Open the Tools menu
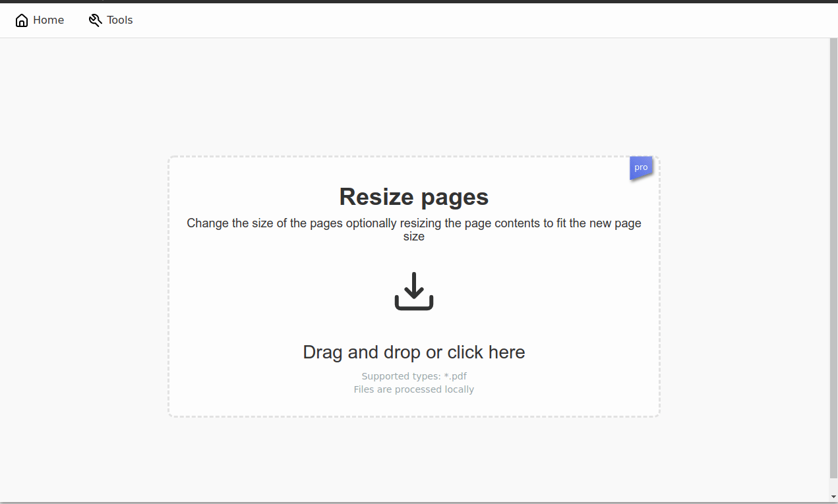The height and width of the screenshot is (504, 838). coord(111,20)
